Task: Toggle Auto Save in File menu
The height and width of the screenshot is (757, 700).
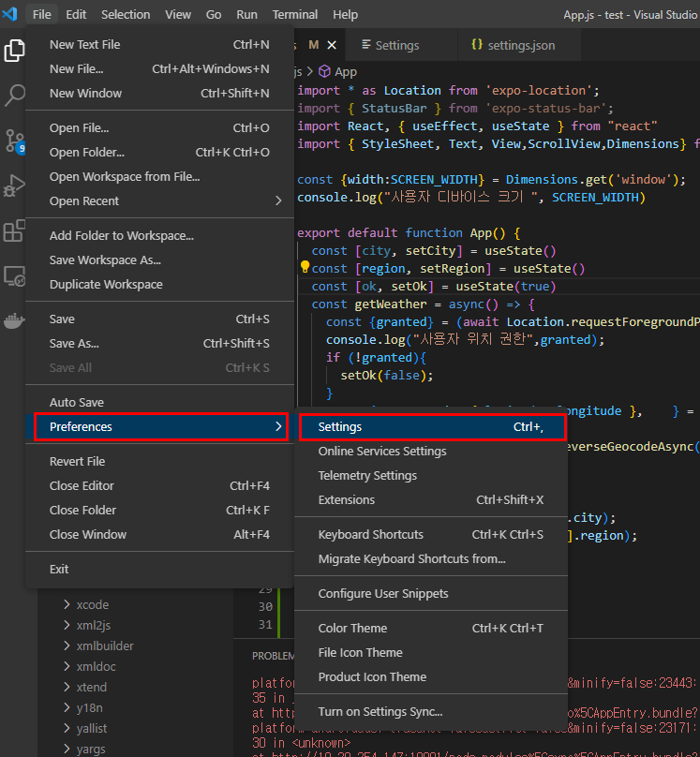Action: coord(159,402)
